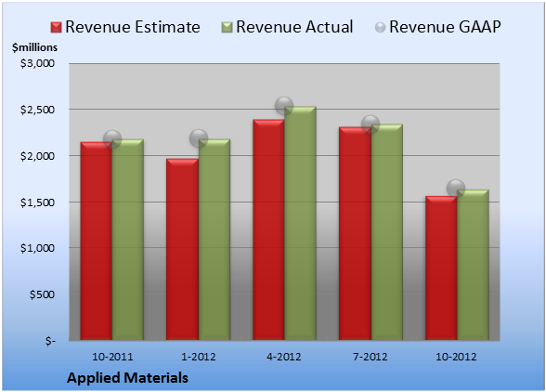
Task: Click the $2,000 y-axis label
Action: pos(37,156)
